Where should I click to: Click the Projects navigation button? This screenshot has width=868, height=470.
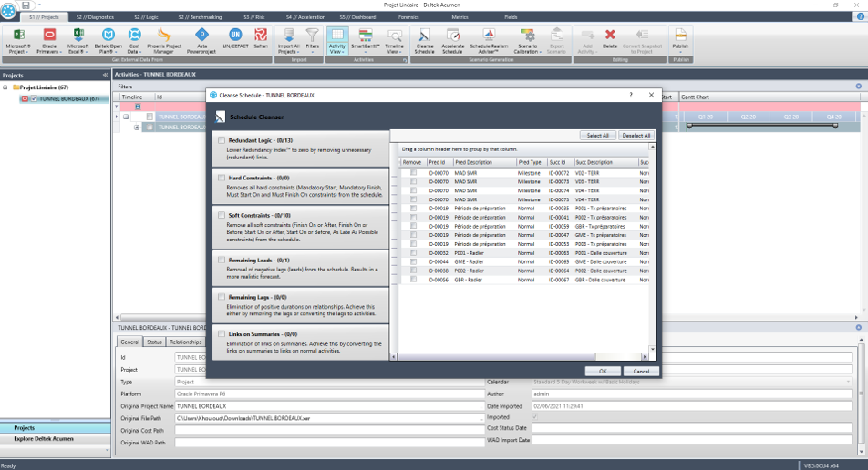tap(56, 428)
